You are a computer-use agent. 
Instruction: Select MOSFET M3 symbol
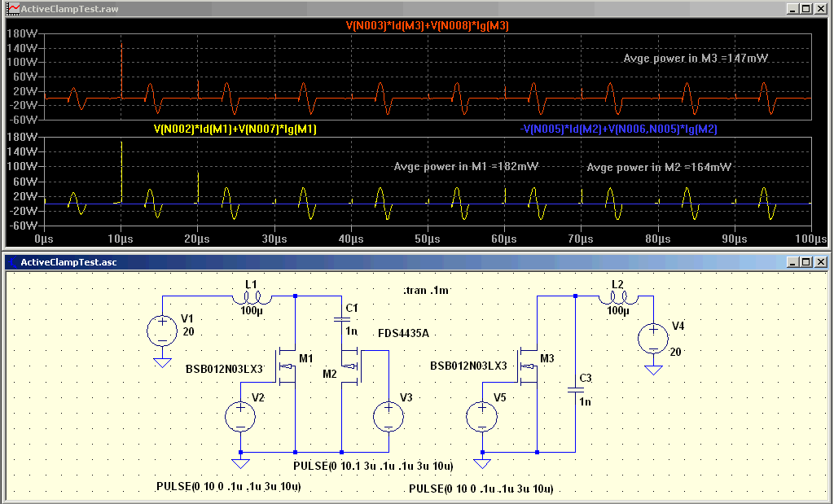tap(528, 366)
